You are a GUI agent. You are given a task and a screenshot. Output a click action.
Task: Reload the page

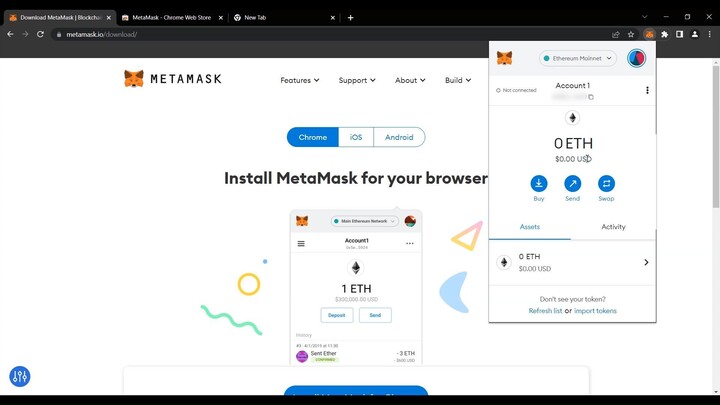tap(40, 34)
